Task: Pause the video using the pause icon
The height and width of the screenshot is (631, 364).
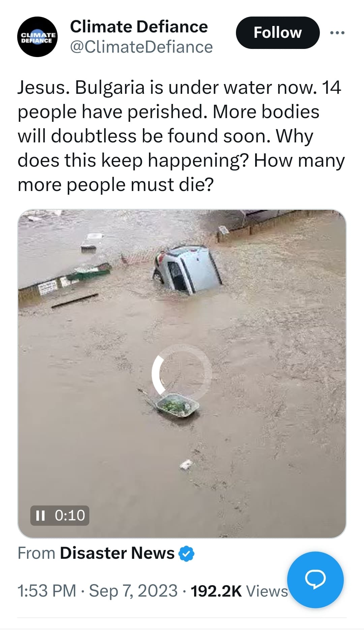Action: (x=40, y=515)
